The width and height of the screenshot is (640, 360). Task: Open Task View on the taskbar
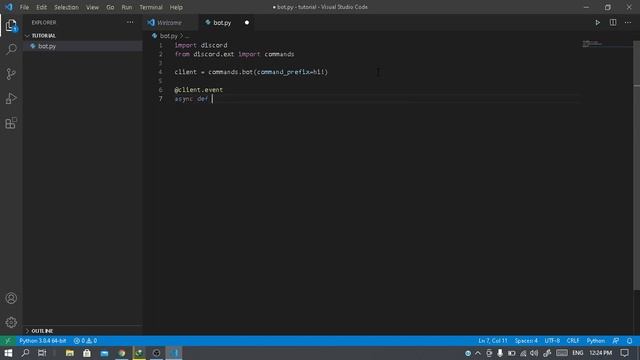coord(42,353)
